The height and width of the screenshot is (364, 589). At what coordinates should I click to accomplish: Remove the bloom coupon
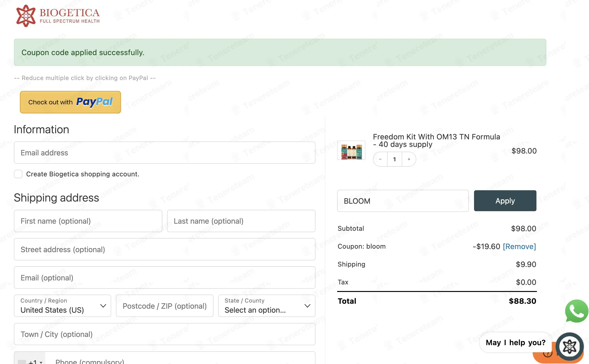[x=519, y=246]
